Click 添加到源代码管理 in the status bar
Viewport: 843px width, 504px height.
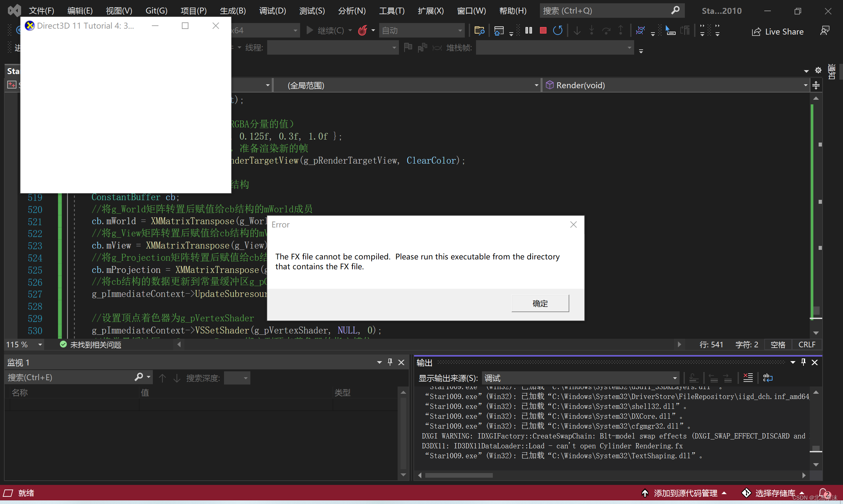[x=684, y=493]
